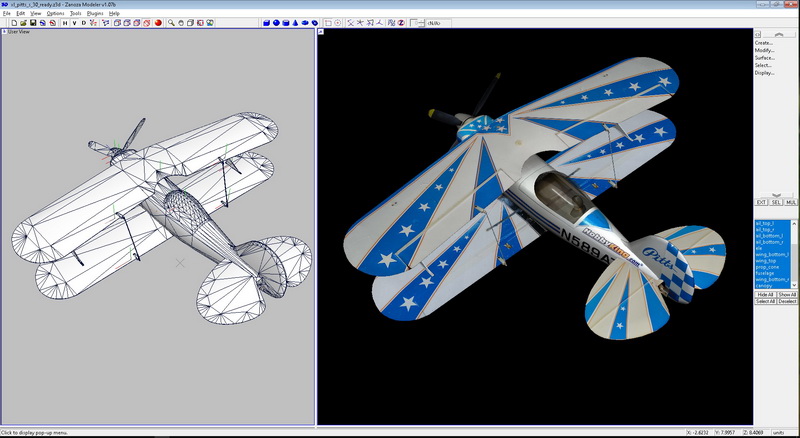
Task: Toggle the D axis lock
Action: pos(84,23)
